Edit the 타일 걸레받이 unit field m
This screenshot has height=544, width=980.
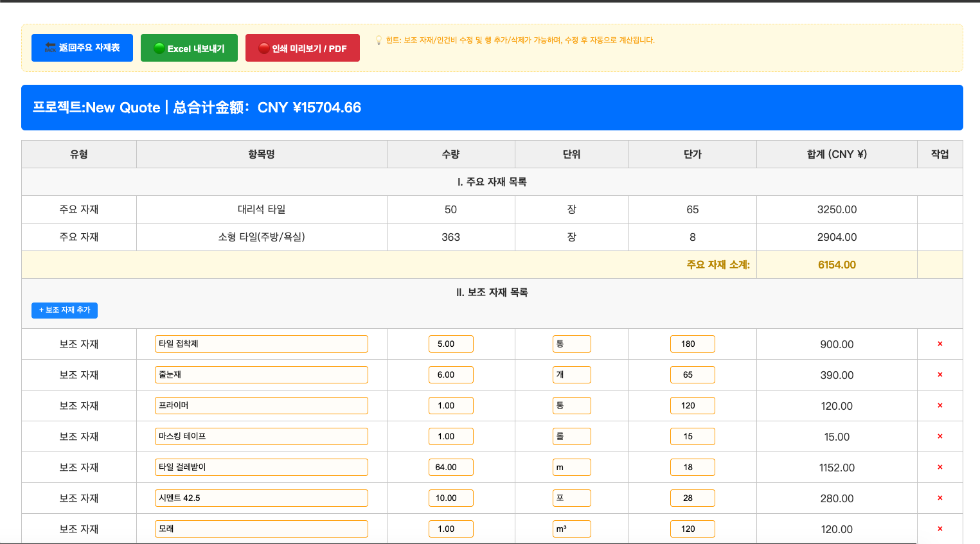coord(572,467)
